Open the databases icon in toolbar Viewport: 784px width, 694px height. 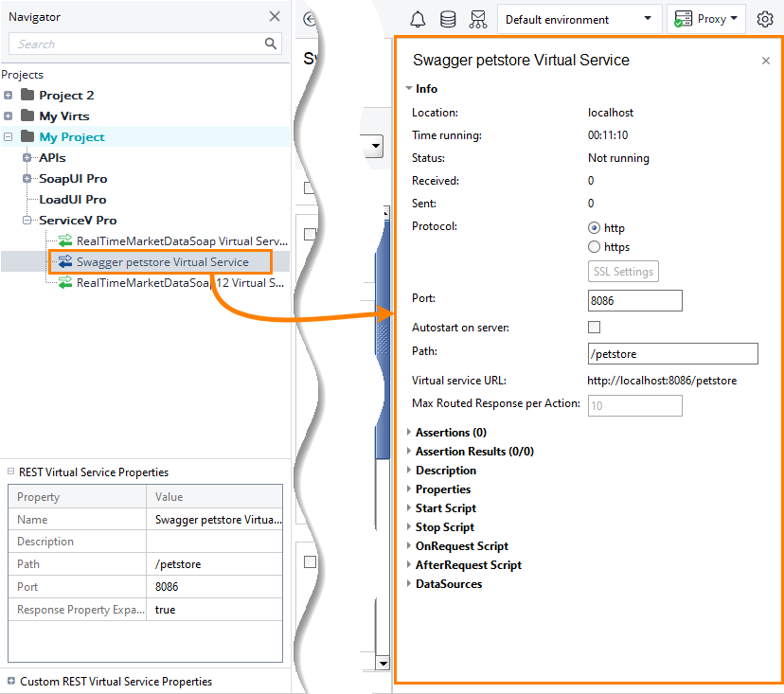pyautogui.click(x=448, y=20)
